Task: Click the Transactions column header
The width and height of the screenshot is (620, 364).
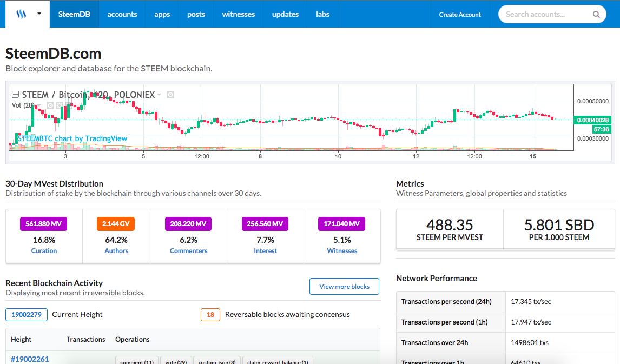Action: (x=86, y=340)
